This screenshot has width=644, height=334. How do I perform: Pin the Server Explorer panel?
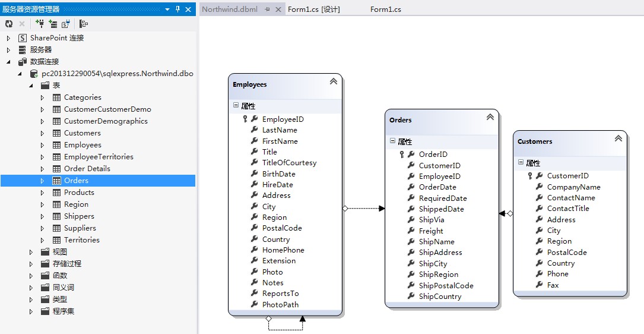coord(178,9)
